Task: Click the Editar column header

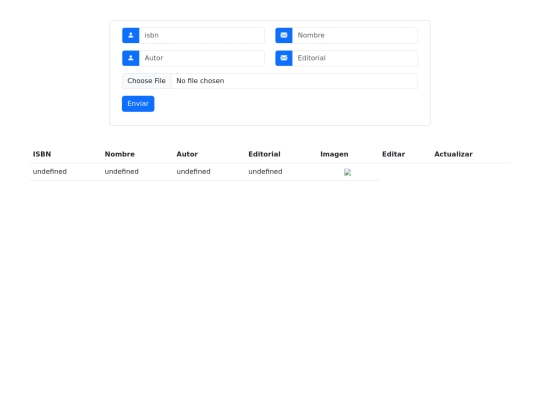Action: (394, 154)
